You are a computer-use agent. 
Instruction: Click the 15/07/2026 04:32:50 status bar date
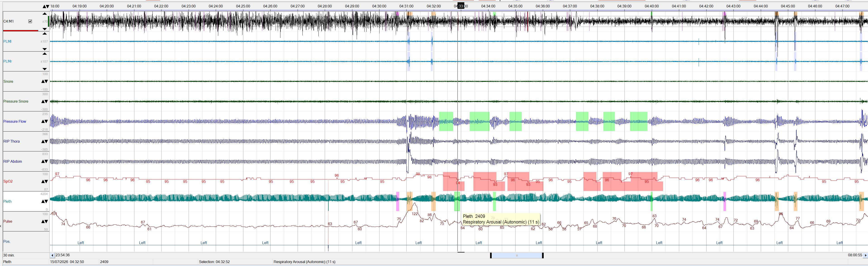[67, 262]
